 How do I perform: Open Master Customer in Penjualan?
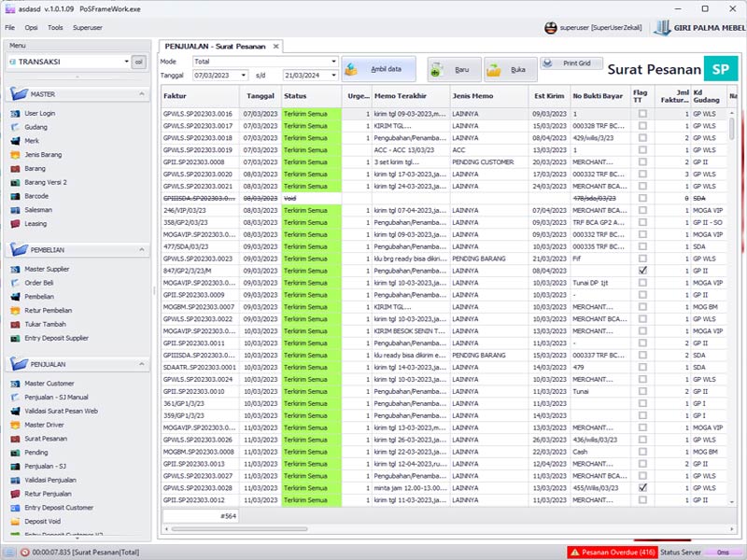tap(49, 384)
